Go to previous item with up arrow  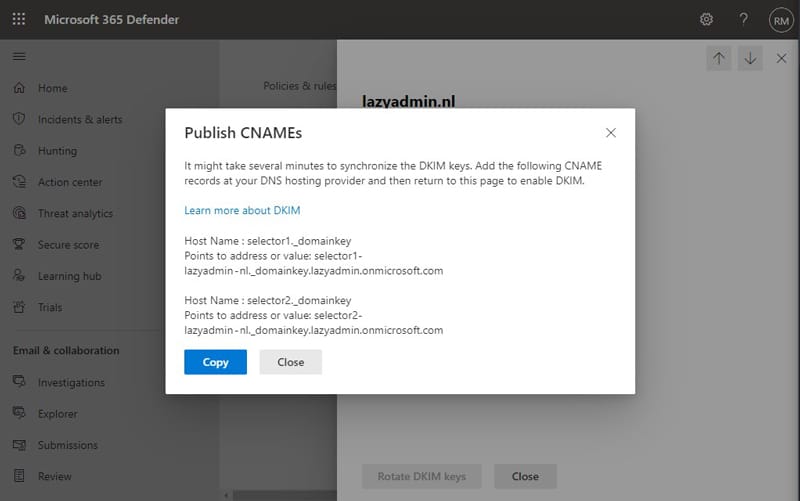tap(718, 58)
